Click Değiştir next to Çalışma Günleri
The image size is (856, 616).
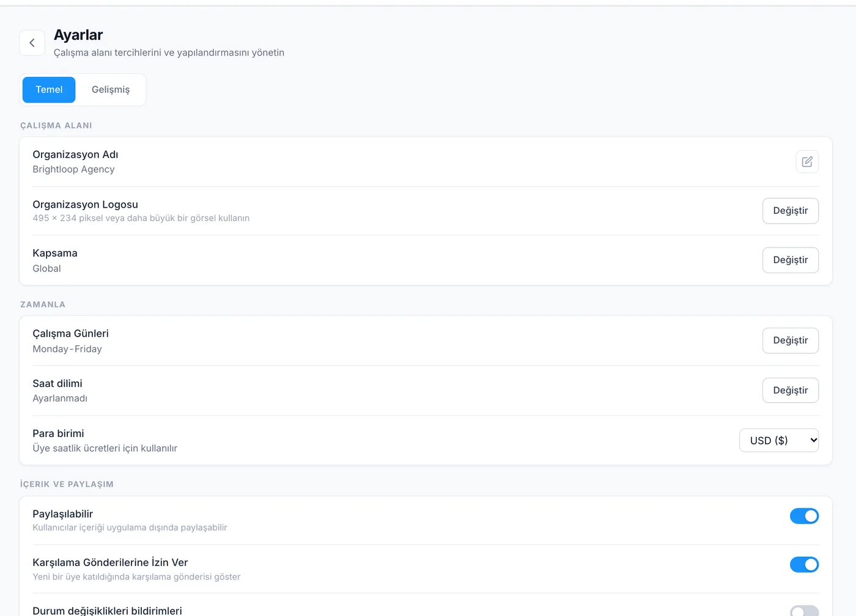790,340
